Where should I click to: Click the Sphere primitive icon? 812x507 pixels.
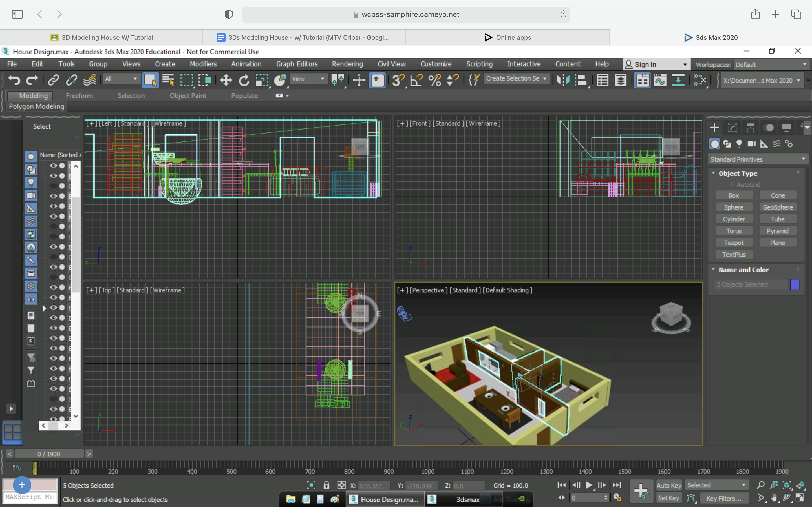pos(733,207)
